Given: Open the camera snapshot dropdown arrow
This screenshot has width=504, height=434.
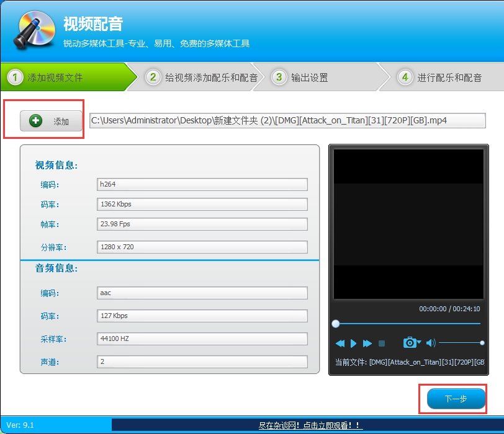Looking at the screenshot, I should tap(419, 342).
